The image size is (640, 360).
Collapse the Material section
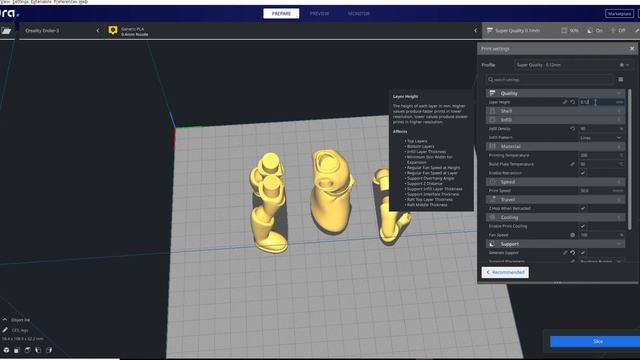tap(619, 146)
